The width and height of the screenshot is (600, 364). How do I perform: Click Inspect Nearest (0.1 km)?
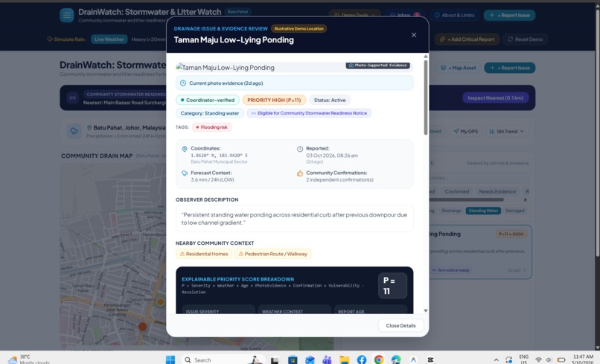(495, 98)
